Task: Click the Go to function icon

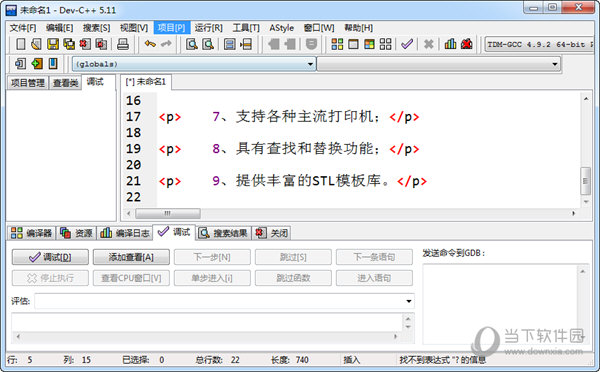Action: click(x=230, y=44)
